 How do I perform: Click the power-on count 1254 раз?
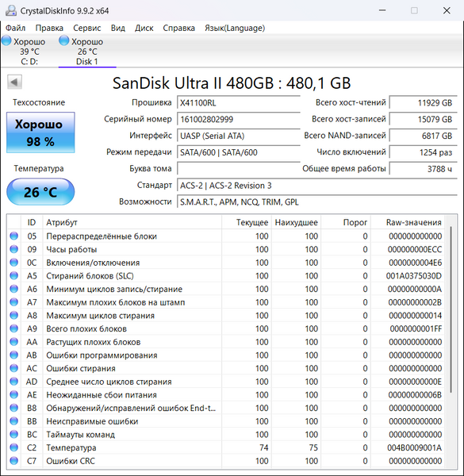pyautogui.click(x=423, y=152)
